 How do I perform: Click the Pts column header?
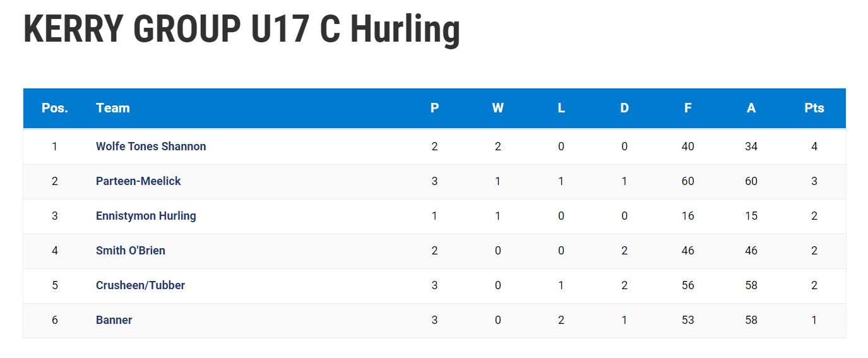pos(814,108)
